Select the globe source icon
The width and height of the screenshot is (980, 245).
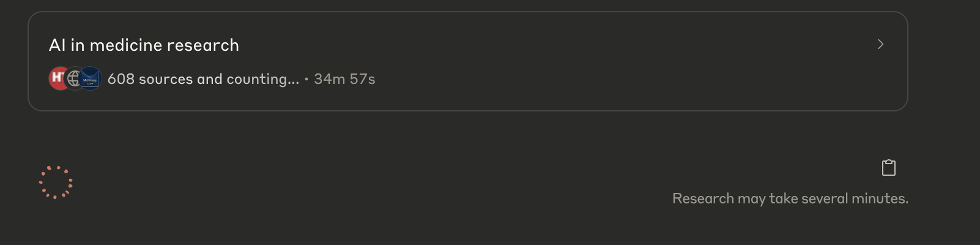point(74,78)
